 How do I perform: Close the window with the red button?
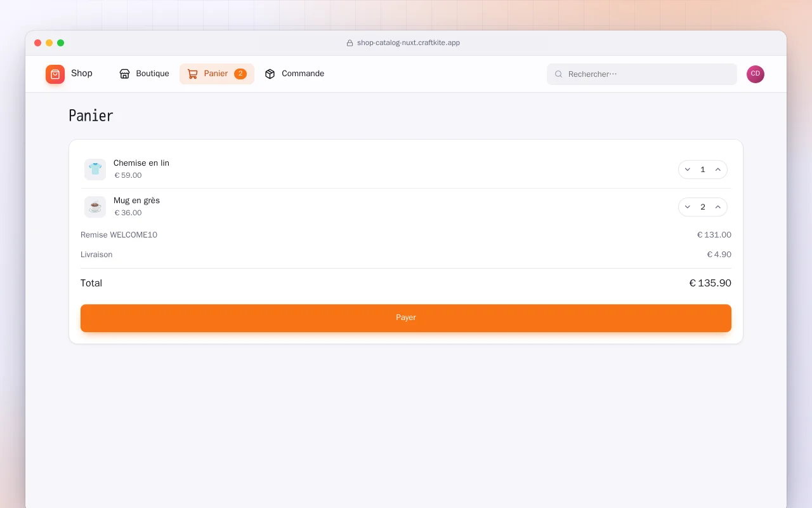38,43
